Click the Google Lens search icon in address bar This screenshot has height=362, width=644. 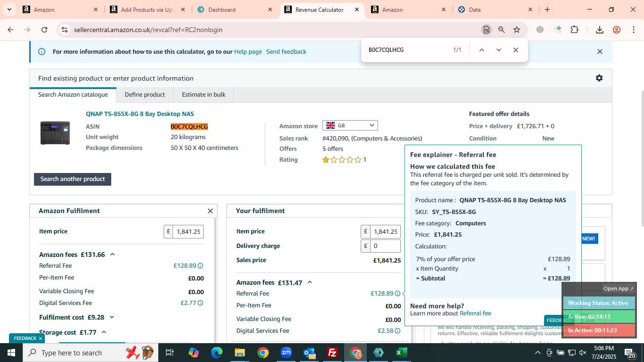click(486, 30)
